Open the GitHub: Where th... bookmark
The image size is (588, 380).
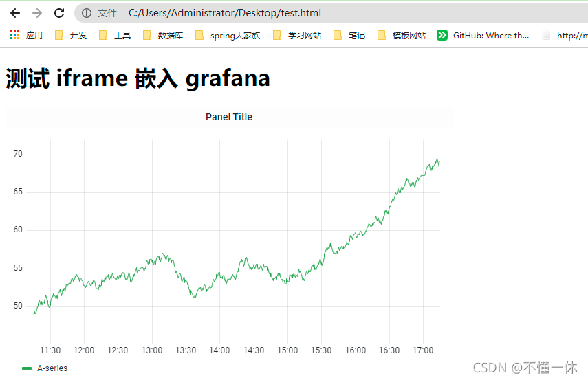click(x=483, y=35)
